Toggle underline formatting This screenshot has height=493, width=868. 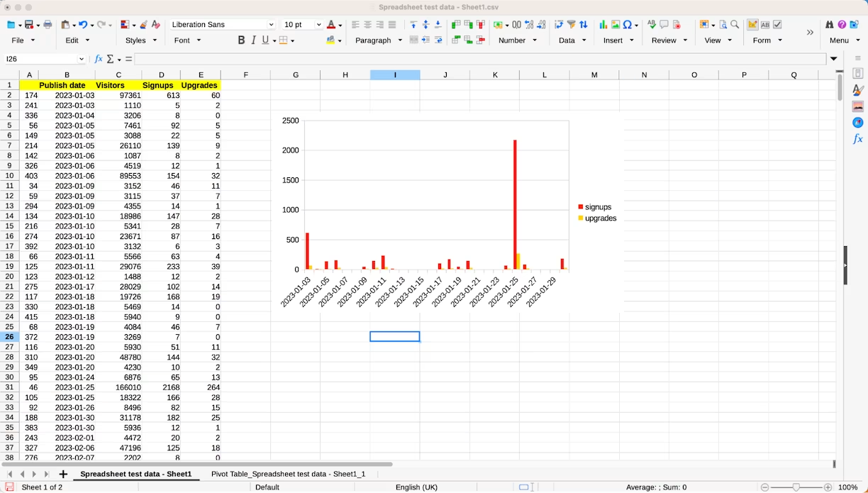point(265,40)
